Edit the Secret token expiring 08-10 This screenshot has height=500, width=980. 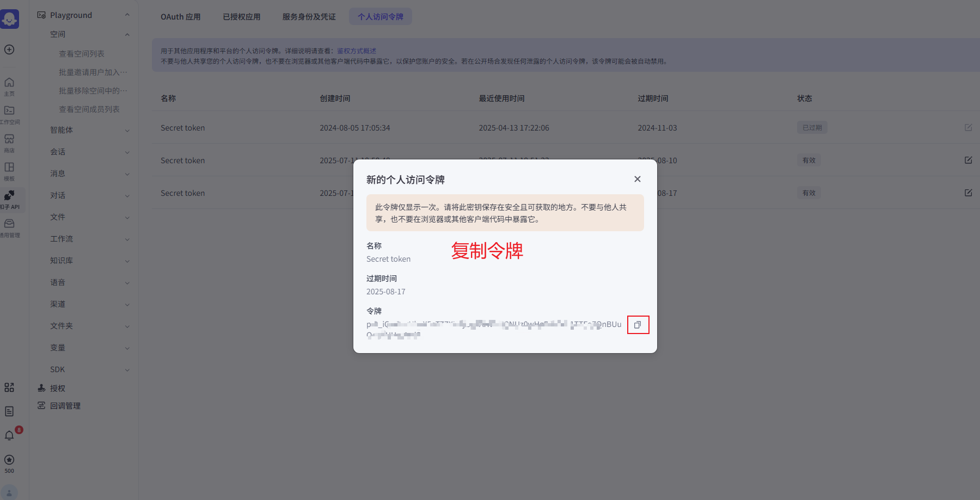tap(968, 160)
